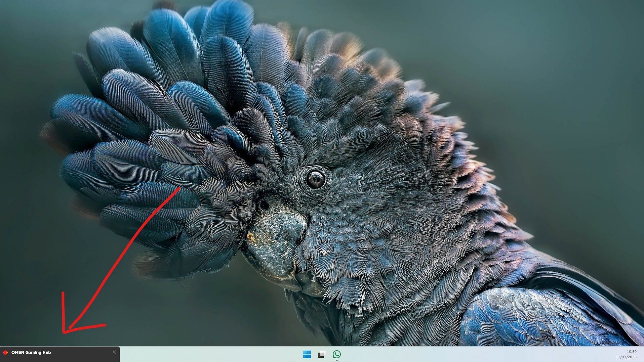Click the tip of the red arrow
644x362 pixels.
click(x=64, y=332)
